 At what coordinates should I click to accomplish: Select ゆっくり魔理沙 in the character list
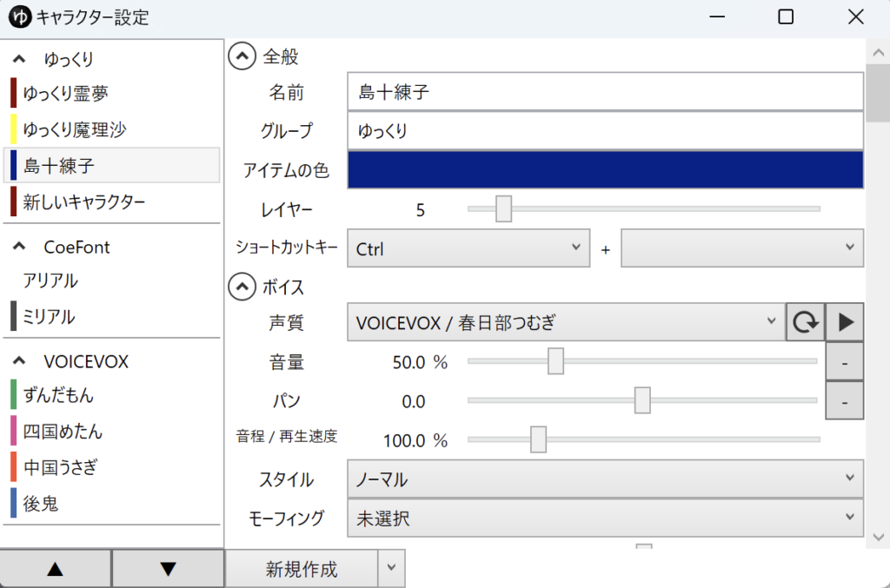click(x=112, y=129)
